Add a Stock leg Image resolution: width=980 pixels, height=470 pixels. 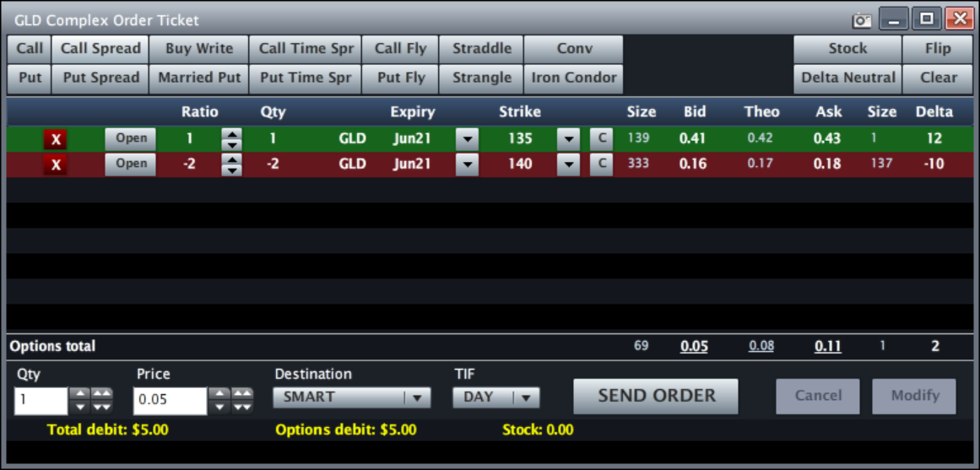[x=847, y=49]
